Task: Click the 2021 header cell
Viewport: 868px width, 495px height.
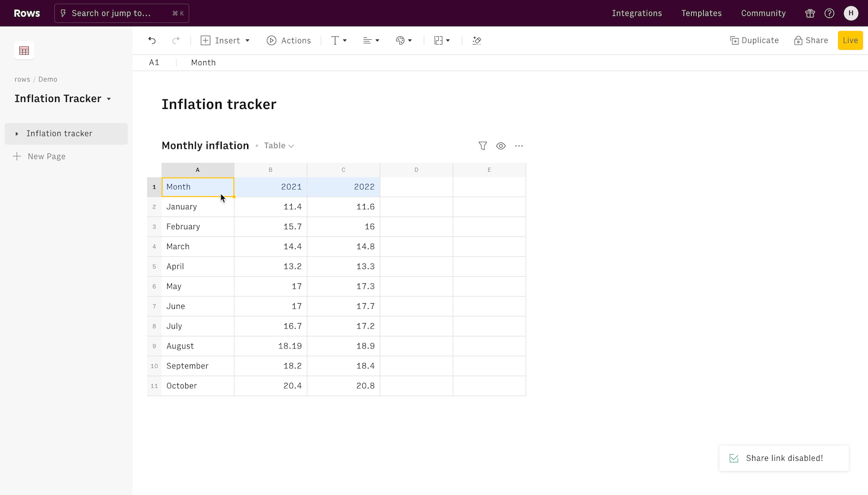Action: (x=271, y=187)
